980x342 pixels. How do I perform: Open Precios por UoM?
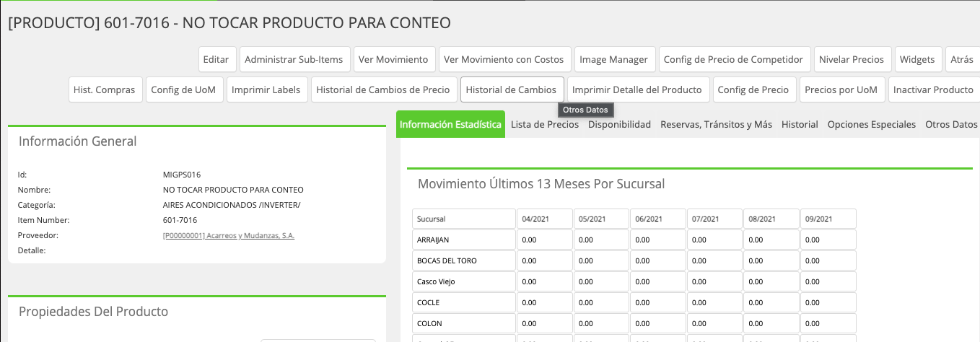click(841, 90)
